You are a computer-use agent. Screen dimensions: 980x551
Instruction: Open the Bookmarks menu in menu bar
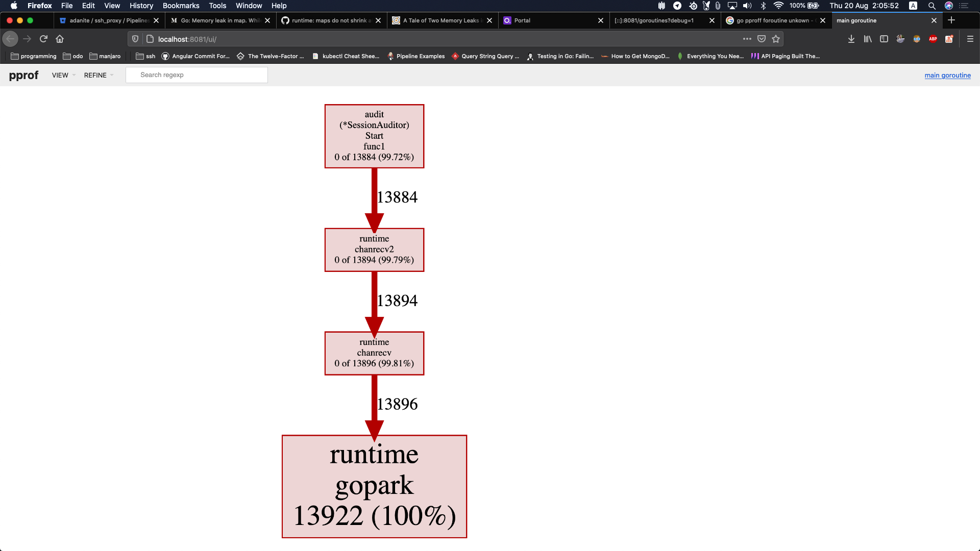[181, 6]
